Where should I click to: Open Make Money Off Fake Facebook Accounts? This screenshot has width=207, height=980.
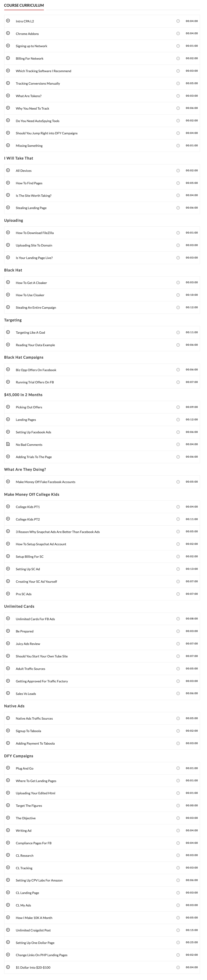pos(45,482)
